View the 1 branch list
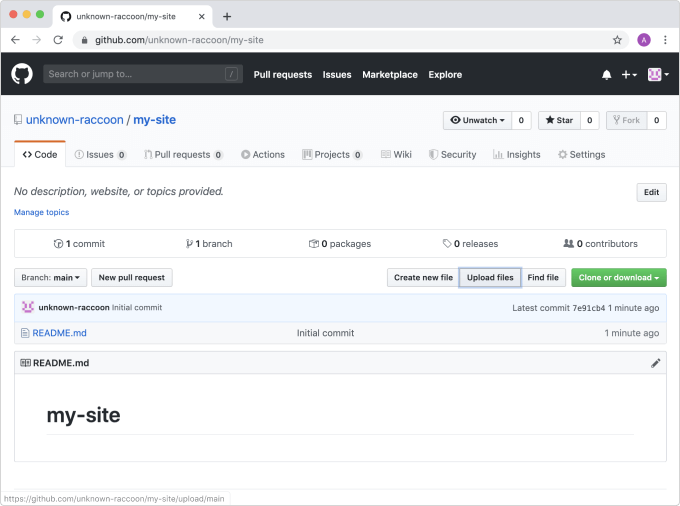The height and width of the screenshot is (506, 680). (x=209, y=244)
